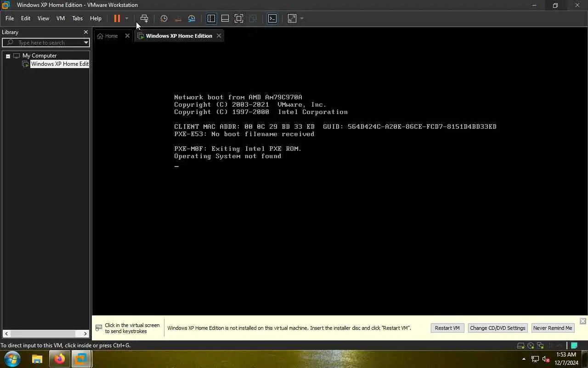Send Ctrl+Alt+Del to the virtual machine
The width and height of the screenshot is (588, 368).
tap(144, 18)
